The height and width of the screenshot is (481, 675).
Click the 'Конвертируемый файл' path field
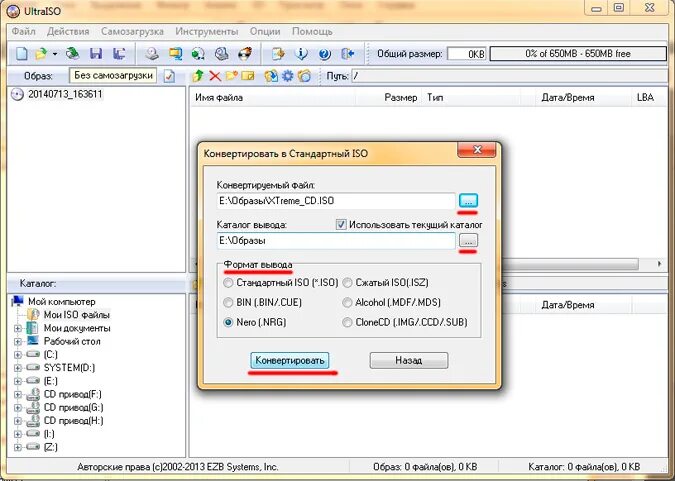point(336,201)
